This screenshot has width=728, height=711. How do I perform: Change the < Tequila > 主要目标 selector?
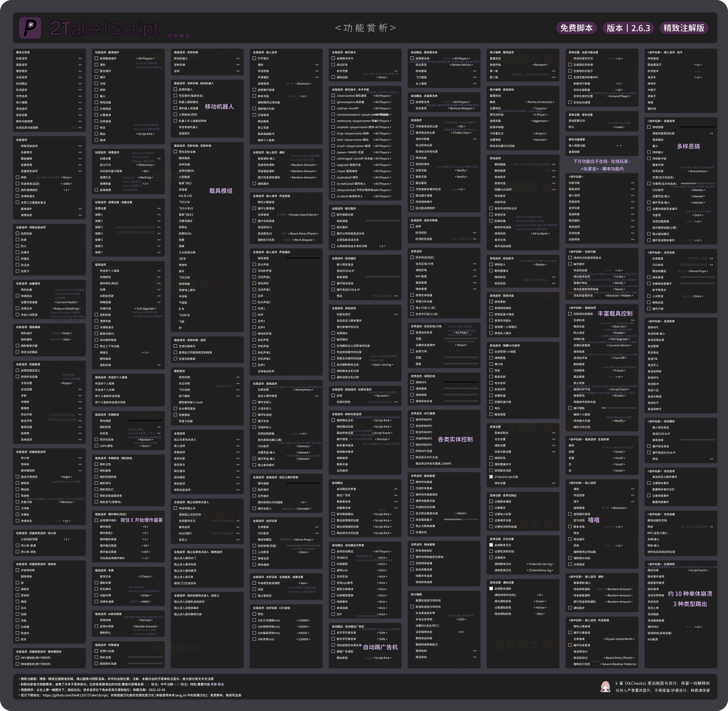point(540,108)
